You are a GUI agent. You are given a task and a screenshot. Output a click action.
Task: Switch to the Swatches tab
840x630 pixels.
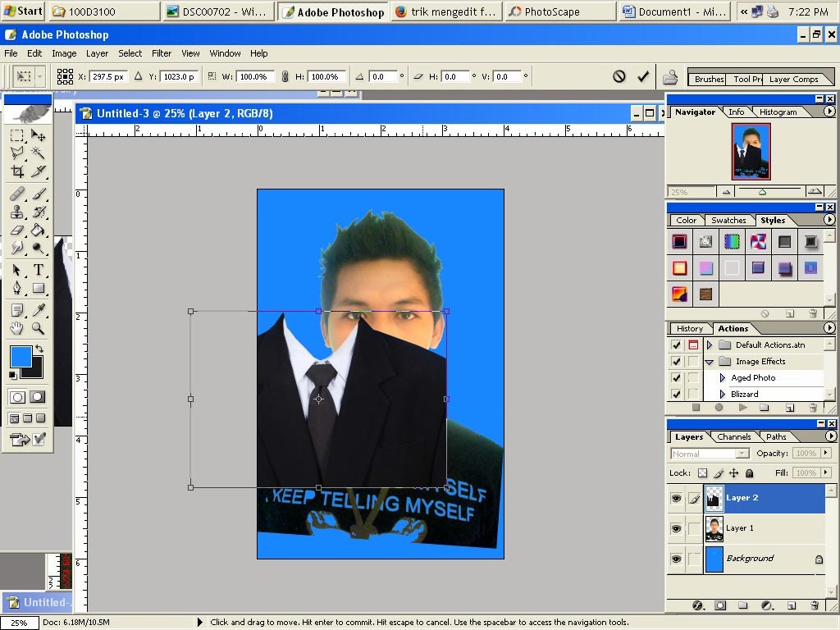point(728,220)
